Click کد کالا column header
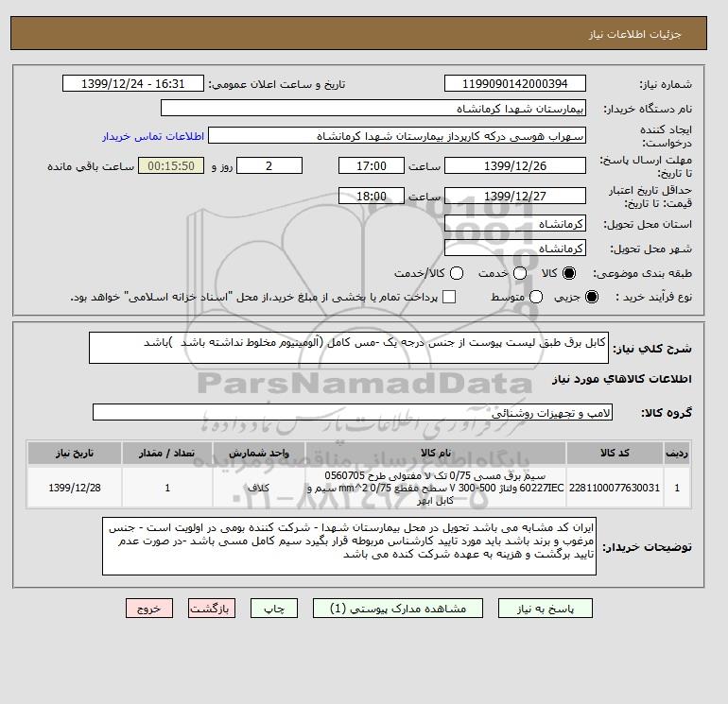The image size is (728, 704). click(615, 453)
